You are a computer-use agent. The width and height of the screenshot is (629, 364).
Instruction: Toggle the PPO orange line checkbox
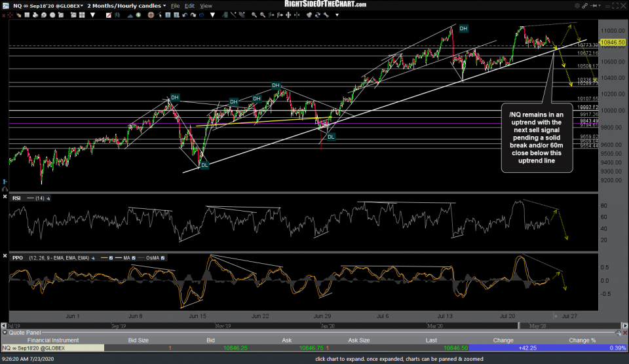tap(111, 258)
